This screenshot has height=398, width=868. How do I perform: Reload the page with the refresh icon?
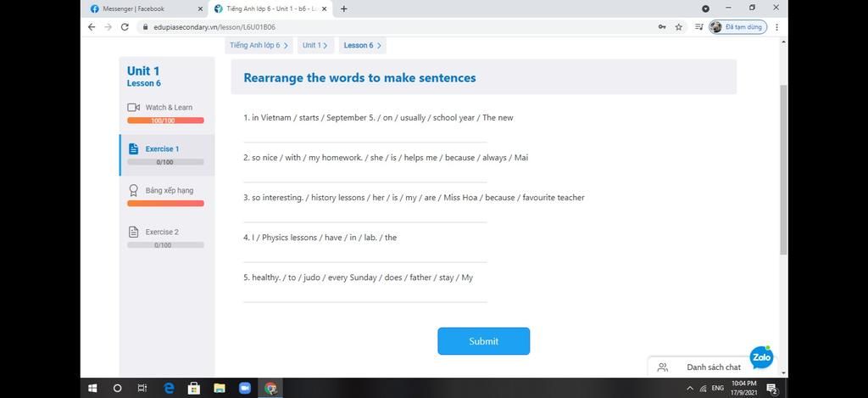point(125,26)
